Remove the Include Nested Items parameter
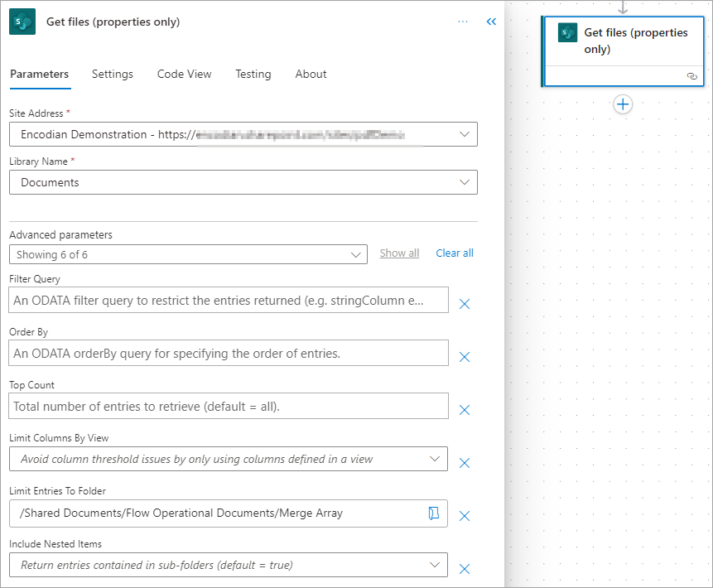Image resolution: width=713 pixels, height=588 pixels. point(465,569)
